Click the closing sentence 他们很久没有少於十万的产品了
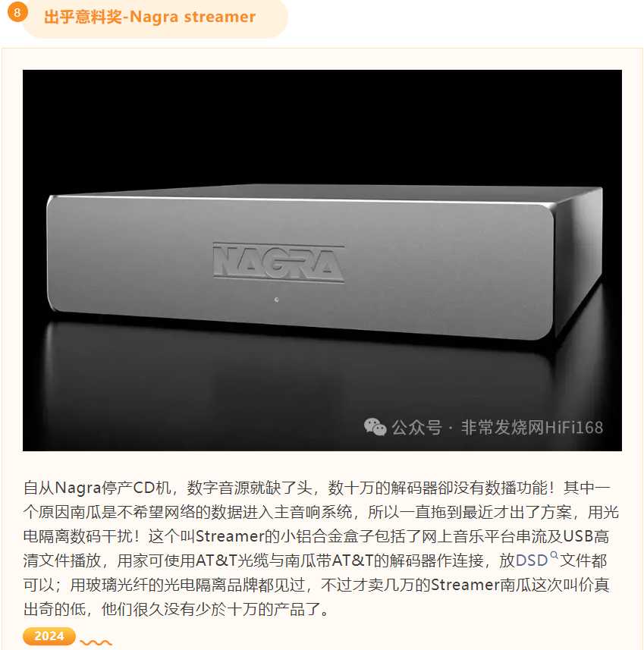Screen dimensions: 644x650 tap(211, 609)
